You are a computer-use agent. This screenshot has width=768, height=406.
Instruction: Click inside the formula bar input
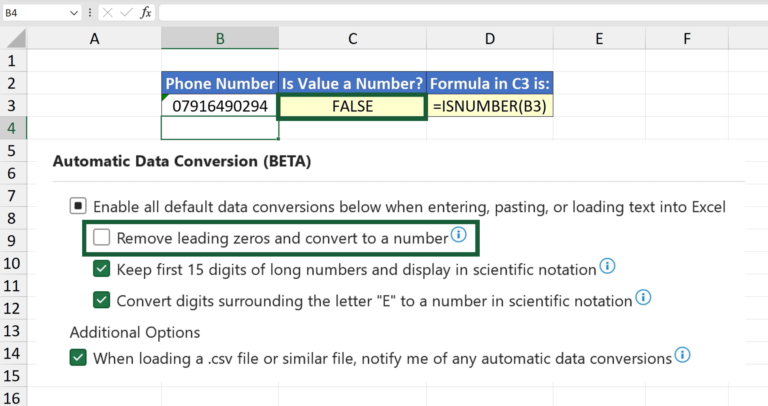coord(450,13)
